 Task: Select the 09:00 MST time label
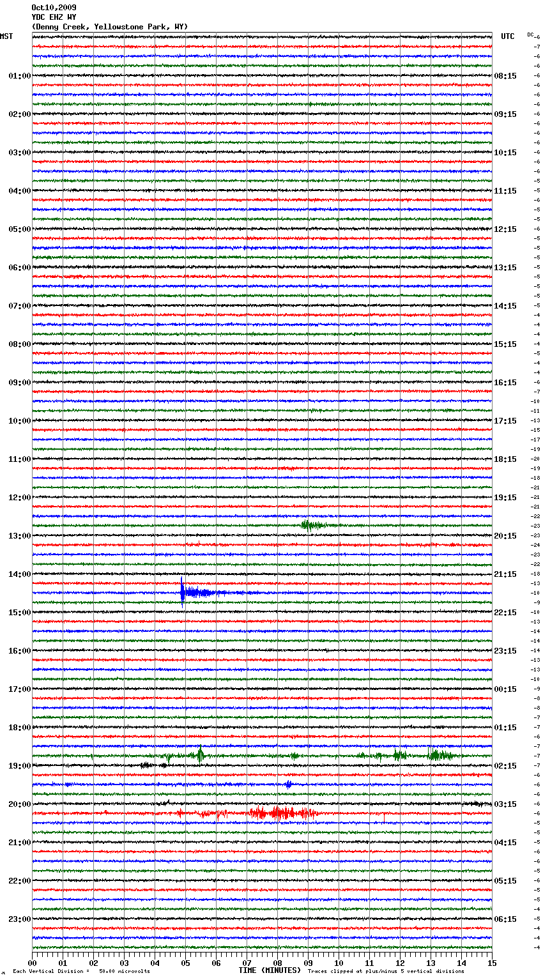click(20, 383)
